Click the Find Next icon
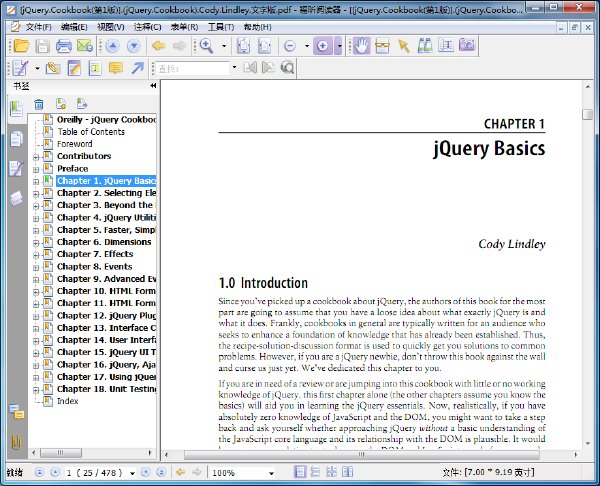This screenshot has width=600, height=486. pos(268,68)
